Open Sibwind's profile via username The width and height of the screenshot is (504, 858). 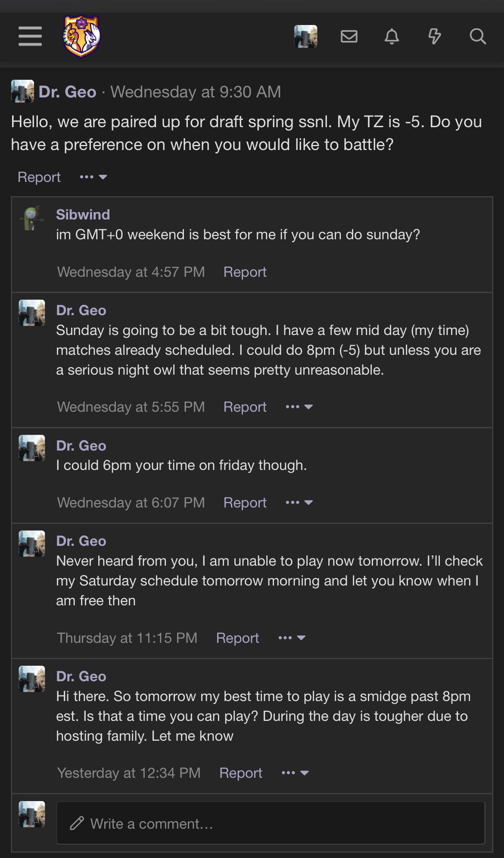point(83,215)
